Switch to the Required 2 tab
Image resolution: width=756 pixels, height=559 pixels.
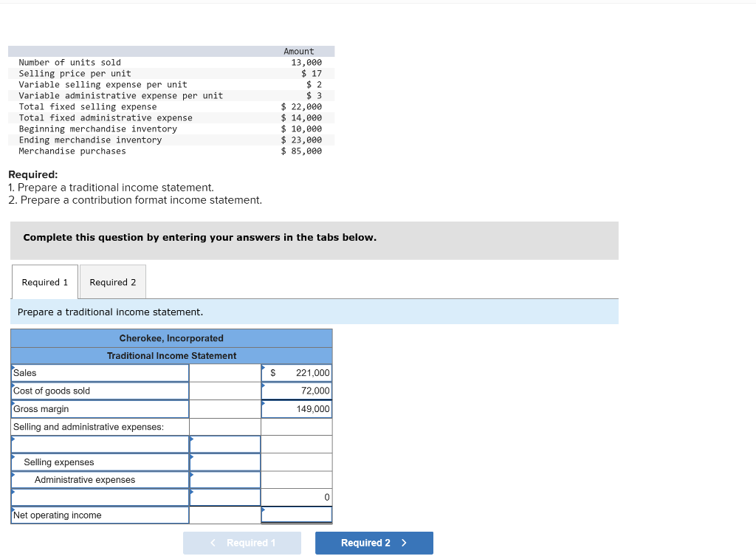(x=112, y=281)
